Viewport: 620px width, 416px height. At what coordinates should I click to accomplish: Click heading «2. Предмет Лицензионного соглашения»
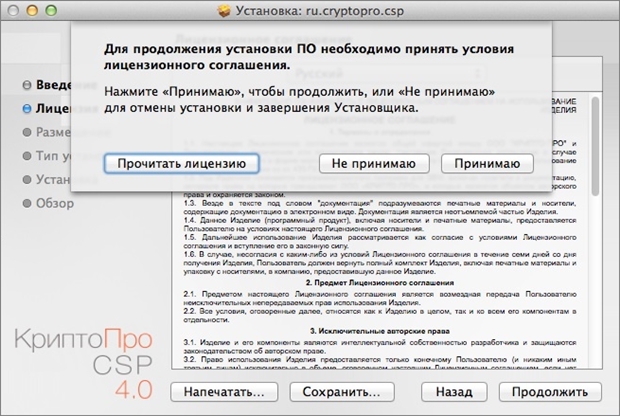(380, 283)
